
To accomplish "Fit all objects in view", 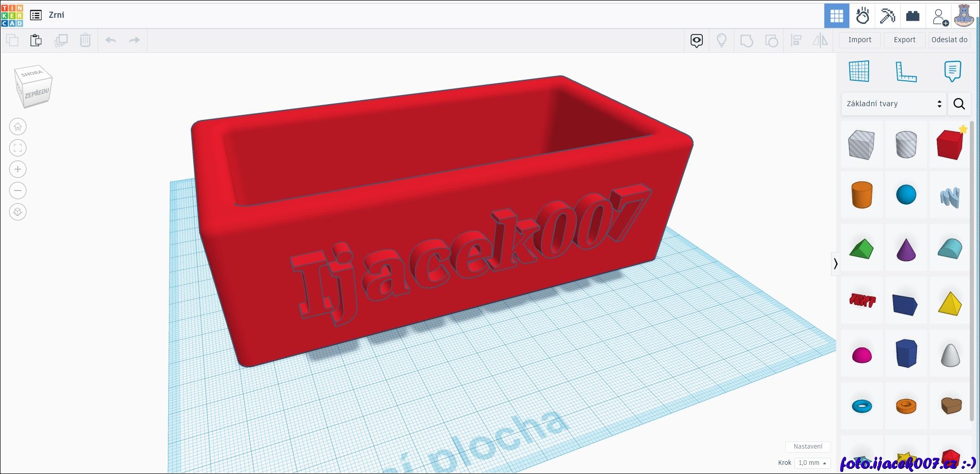I will point(18,148).
